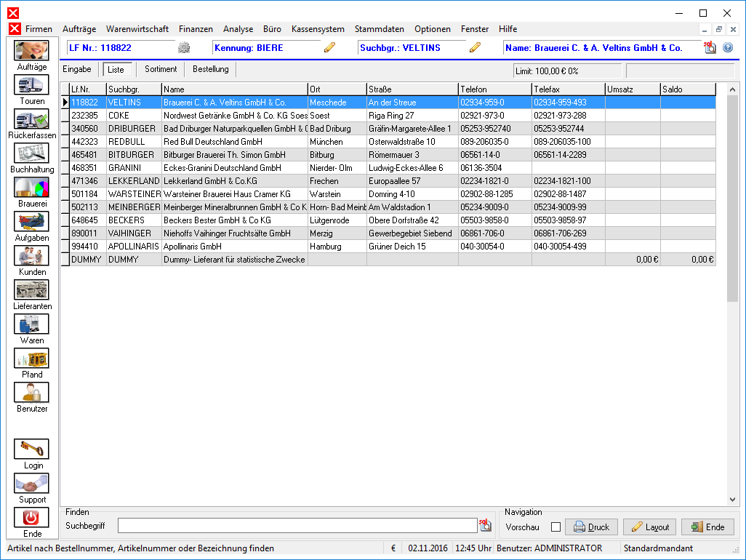
Task: Open the Lieferanten sidebar icon
Action: pos(31,289)
